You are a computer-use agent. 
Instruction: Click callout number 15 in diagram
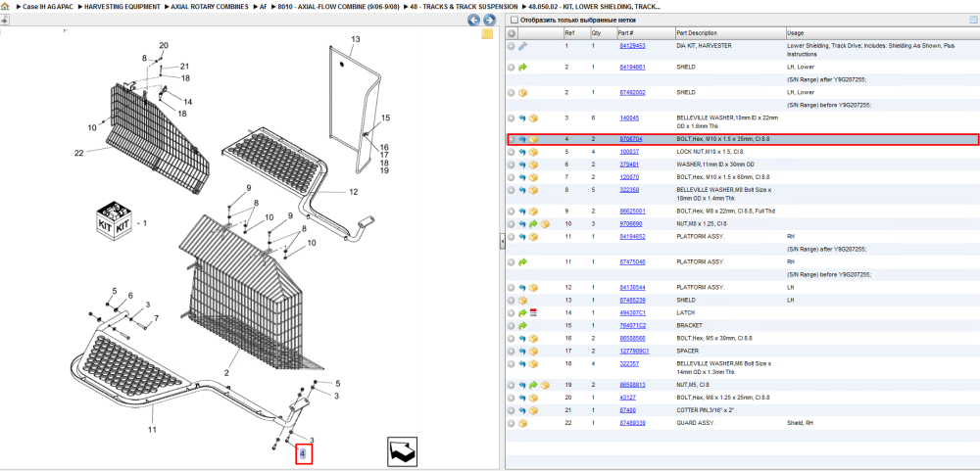[x=385, y=118]
